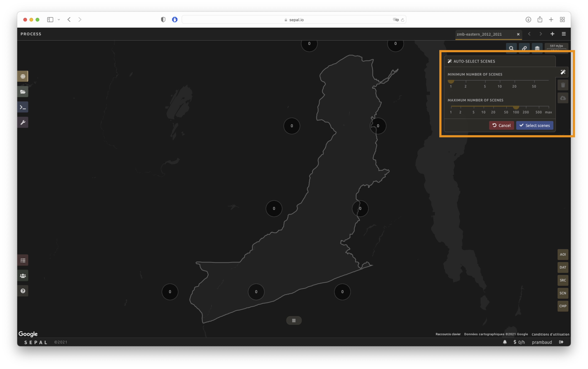
Task: Open the Apps wrench icon in the sidebar
Action: click(23, 122)
